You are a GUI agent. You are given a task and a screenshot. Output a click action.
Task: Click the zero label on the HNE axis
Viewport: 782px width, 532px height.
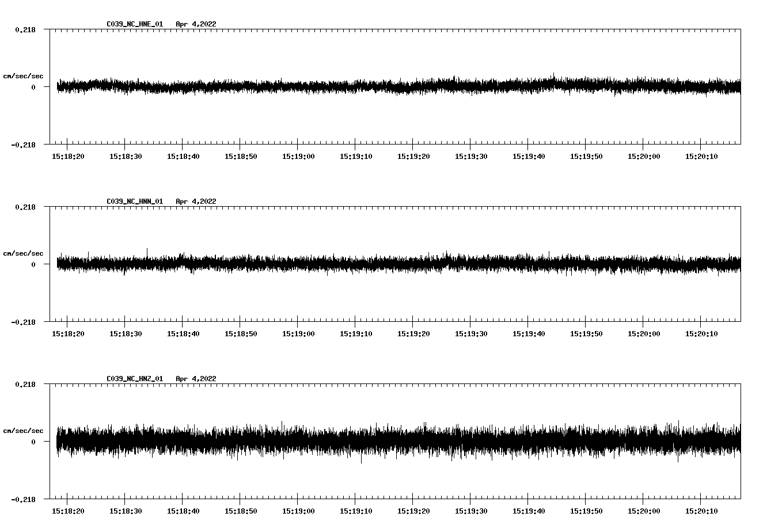click(33, 88)
